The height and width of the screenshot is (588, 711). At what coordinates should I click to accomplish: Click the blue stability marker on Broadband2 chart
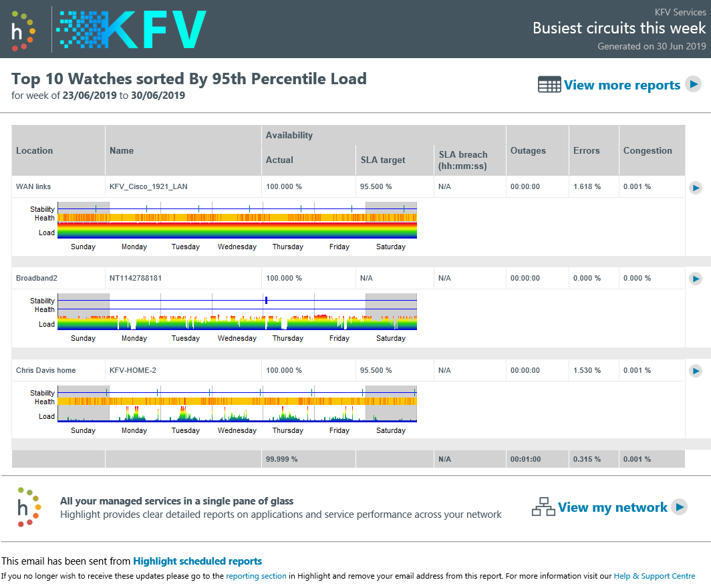coord(266,300)
